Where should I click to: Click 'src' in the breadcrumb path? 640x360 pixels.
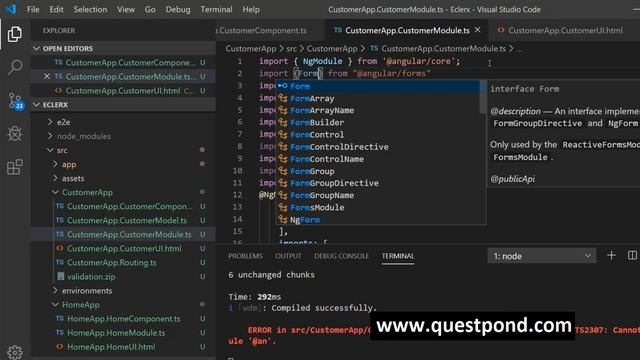coord(291,49)
